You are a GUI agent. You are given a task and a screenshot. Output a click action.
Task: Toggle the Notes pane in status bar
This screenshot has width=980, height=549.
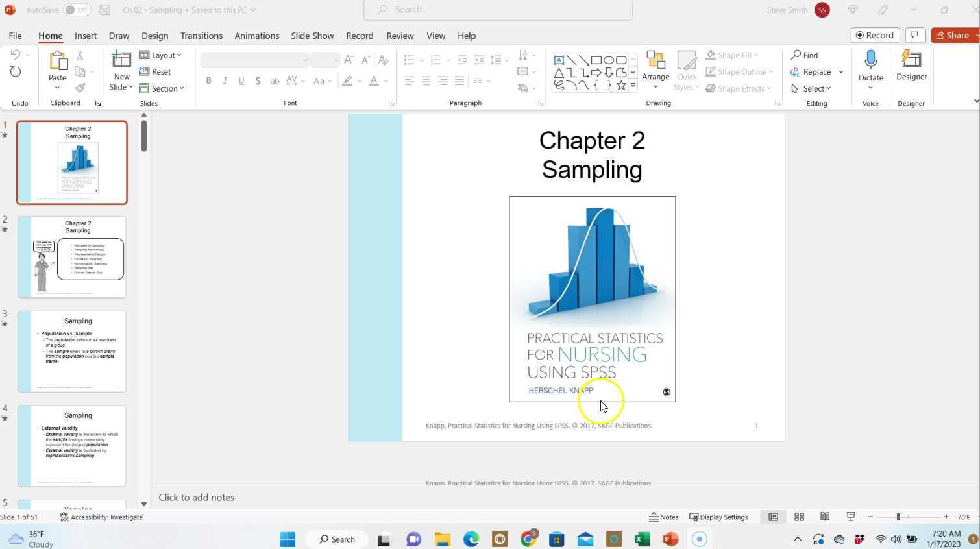(665, 517)
